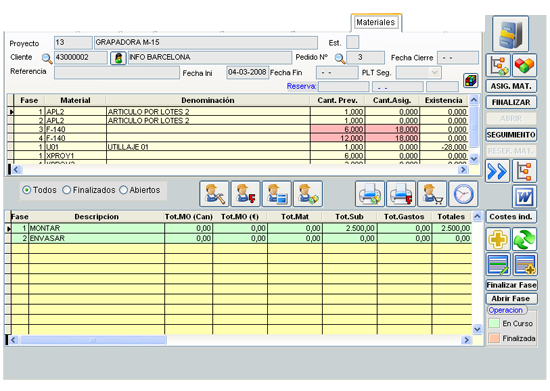Click the blue double-arrow forward icon
Screen dimensions: 550x391
point(497,171)
